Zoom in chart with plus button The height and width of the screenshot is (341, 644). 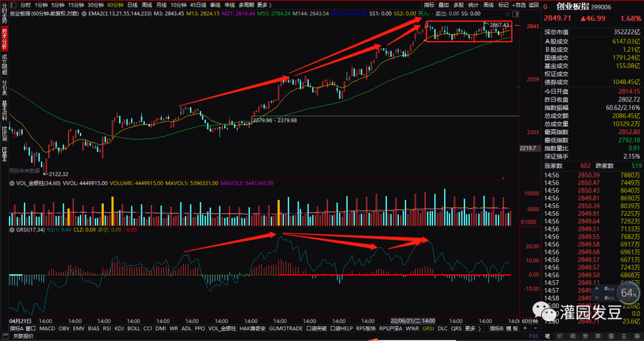point(525,328)
